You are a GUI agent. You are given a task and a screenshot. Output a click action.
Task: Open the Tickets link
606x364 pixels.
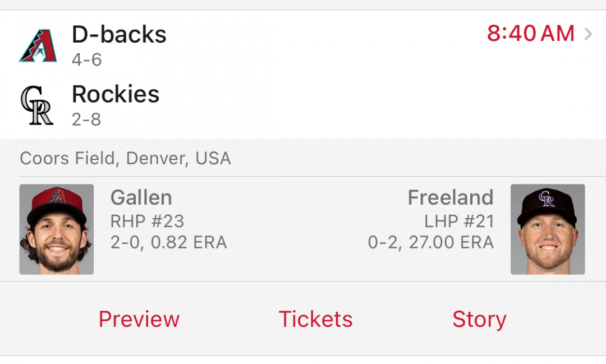pos(315,319)
